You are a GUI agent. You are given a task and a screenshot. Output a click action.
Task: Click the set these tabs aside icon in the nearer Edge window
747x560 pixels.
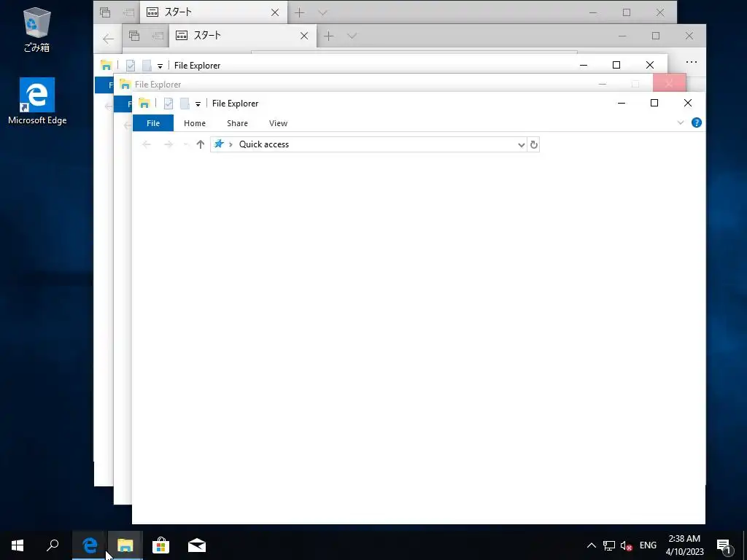[158, 36]
